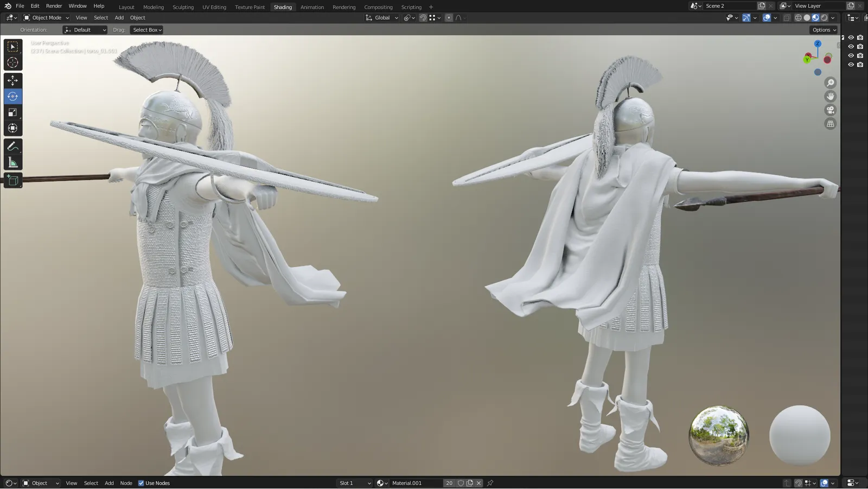The height and width of the screenshot is (489, 868).
Task: Open the Render menu
Action: (54, 6)
